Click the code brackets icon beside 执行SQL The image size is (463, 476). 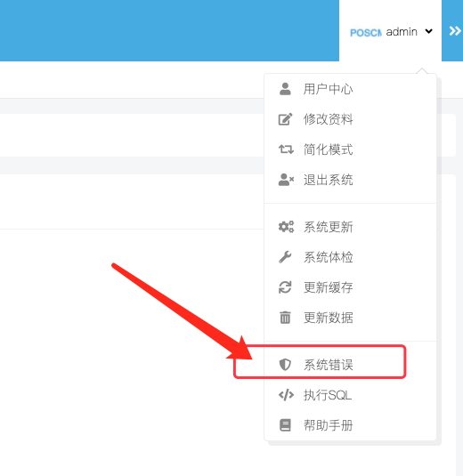pos(286,395)
